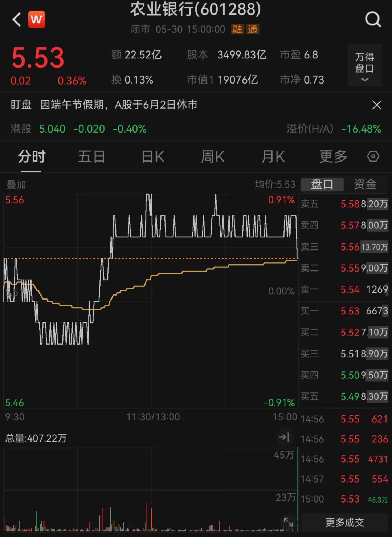Image resolution: width=392 pixels, height=537 pixels.
Task: Switch to 周K chart tab
Action: [213, 156]
